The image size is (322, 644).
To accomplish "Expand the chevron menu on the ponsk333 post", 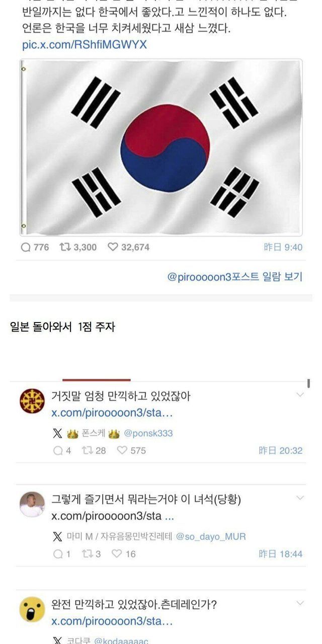I will 300,395.
